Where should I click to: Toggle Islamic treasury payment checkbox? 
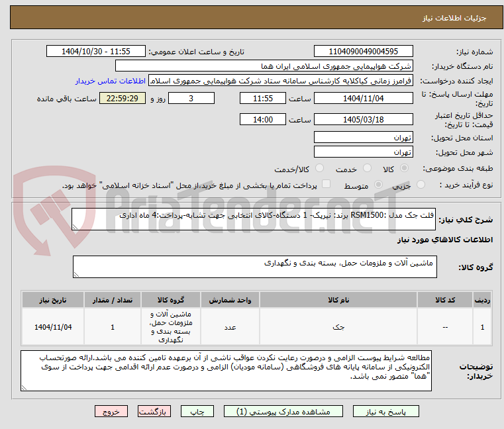click(326, 184)
